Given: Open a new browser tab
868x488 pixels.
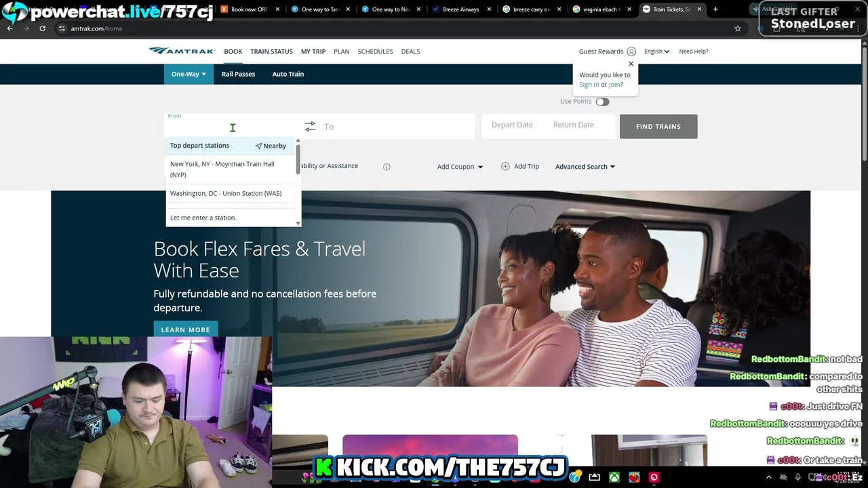Looking at the screenshot, I should 715,9.
